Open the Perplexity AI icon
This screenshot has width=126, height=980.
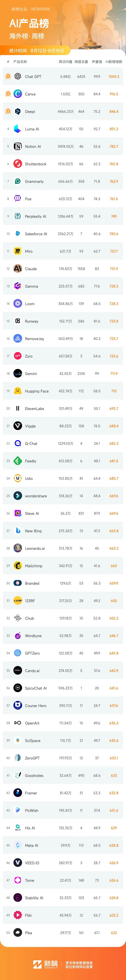(18, 216)
